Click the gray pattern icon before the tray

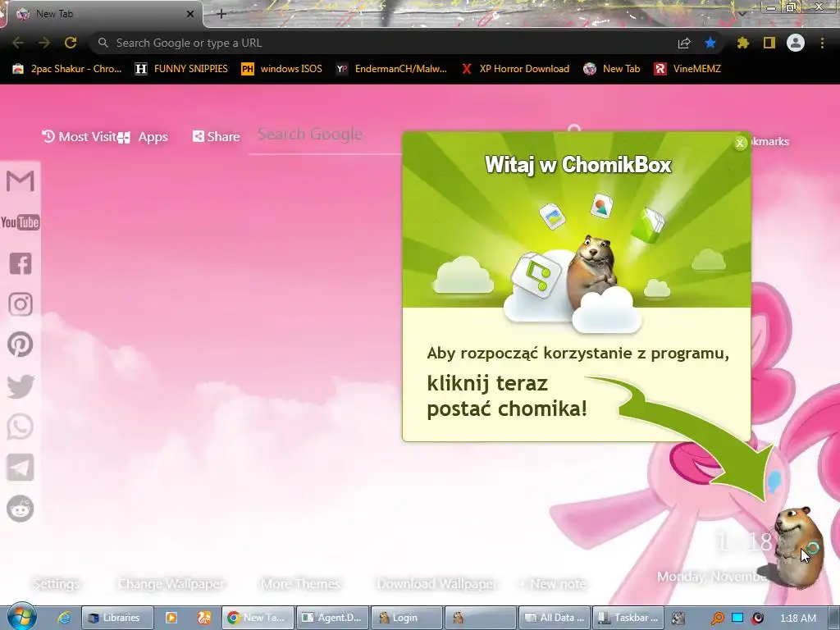tap(678, 619)
